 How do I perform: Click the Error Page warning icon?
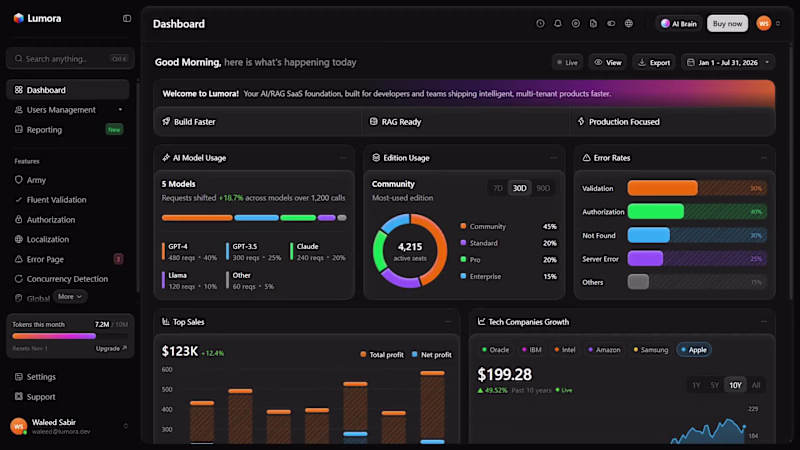[19, 259]
